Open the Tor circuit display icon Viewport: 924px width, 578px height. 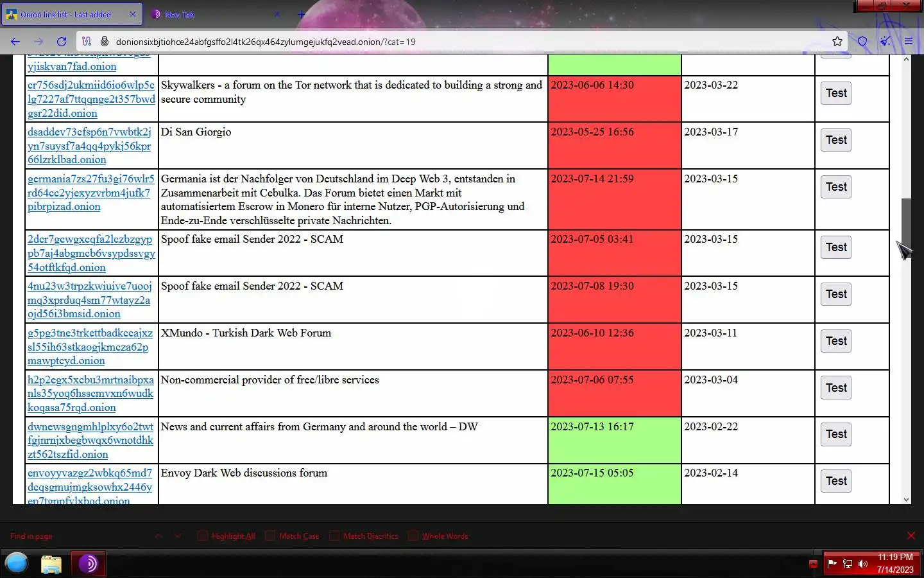point(87,42)
